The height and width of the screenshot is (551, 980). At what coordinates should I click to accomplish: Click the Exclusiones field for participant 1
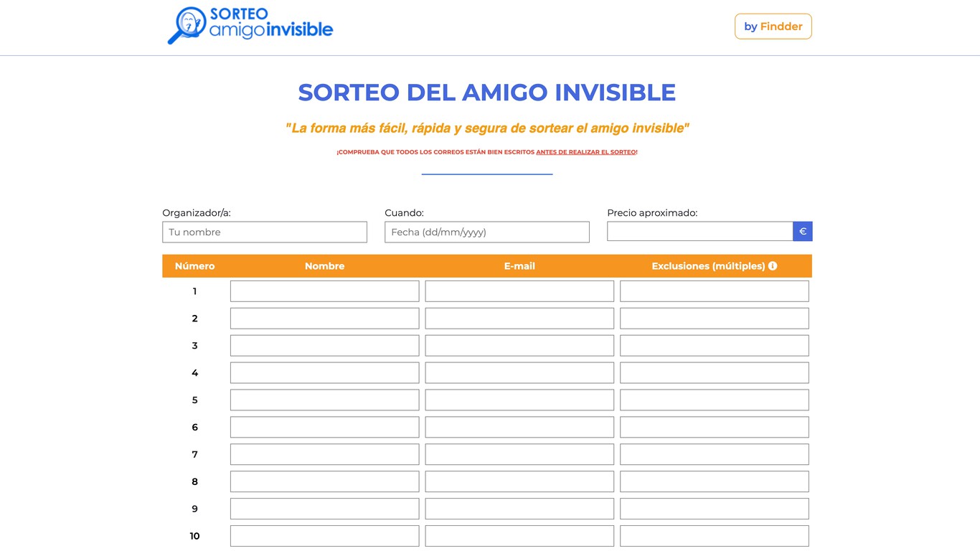(714, 291)
